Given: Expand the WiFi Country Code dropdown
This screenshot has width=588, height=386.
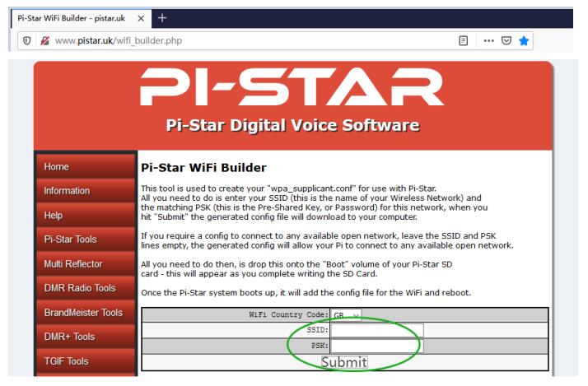Looking at the screenshot, I should (x=347, y=314).
